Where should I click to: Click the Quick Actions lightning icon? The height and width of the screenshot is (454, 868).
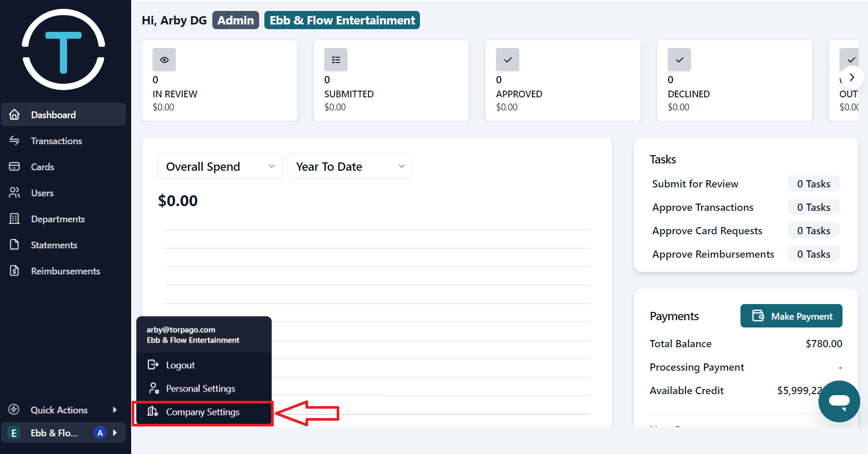[14, 410]
